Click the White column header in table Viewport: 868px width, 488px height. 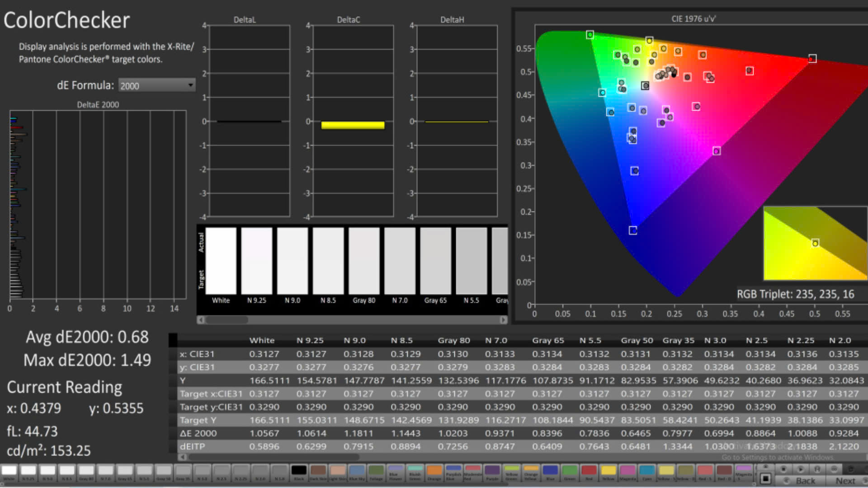(x=262, y=340)
